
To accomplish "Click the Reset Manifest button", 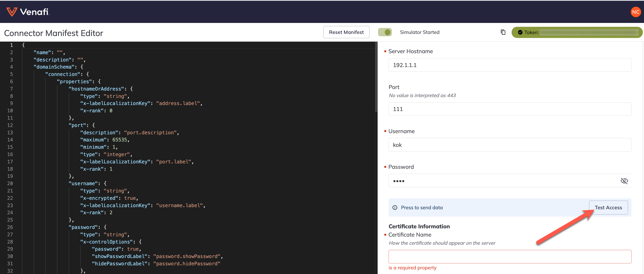I will 346,32.
